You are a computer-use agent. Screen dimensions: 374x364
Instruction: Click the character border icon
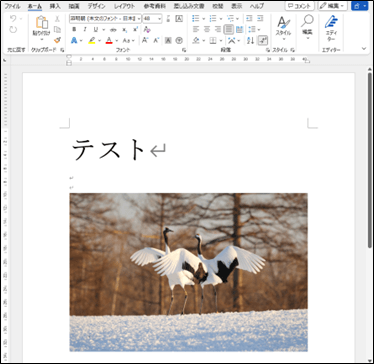pyautogui.click(x=179, y=19)
